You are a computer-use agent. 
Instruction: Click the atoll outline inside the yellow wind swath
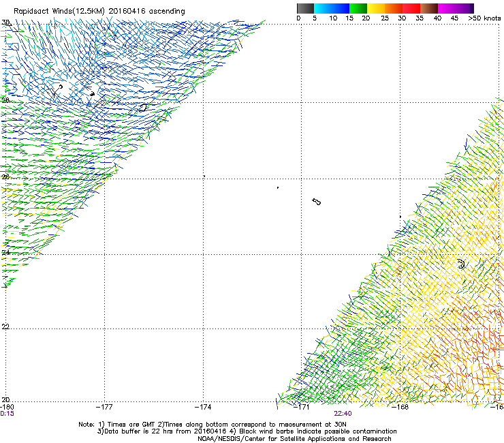461,264
